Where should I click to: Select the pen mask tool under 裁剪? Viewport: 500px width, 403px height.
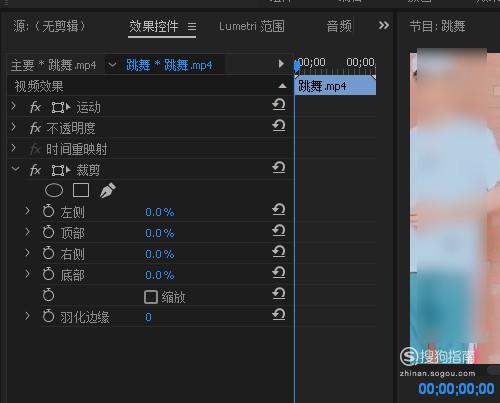point(107,190)
